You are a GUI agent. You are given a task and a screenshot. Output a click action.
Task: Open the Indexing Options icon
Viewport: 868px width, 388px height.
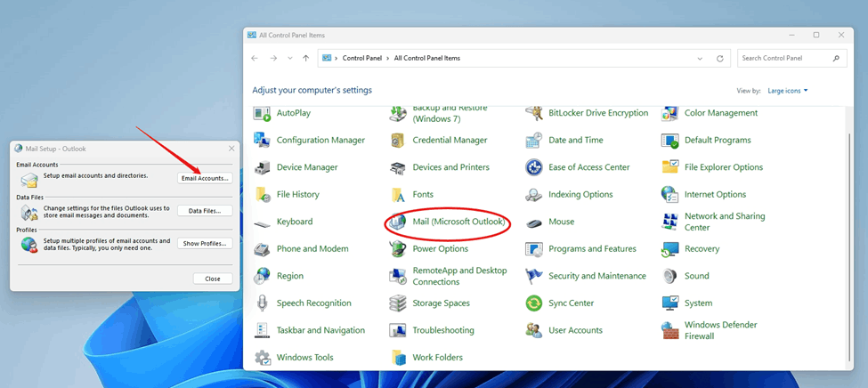coord(534,194)
